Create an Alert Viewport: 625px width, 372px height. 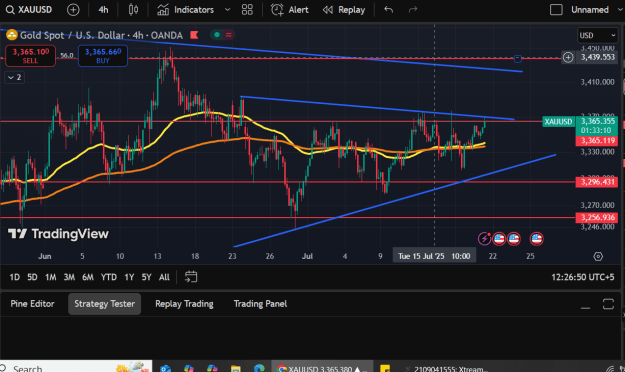tap(290, 10)
